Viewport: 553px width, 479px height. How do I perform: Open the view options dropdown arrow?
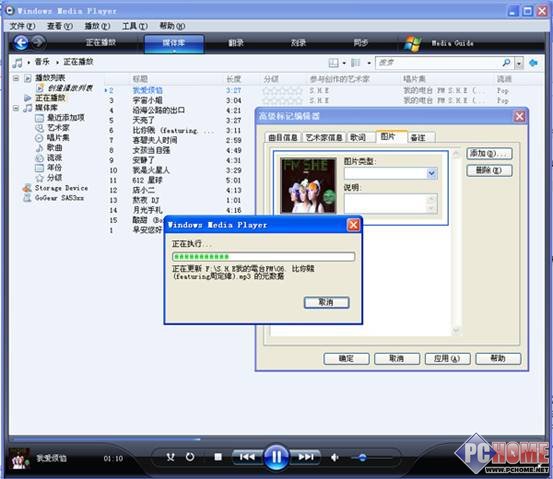[369, 63]
